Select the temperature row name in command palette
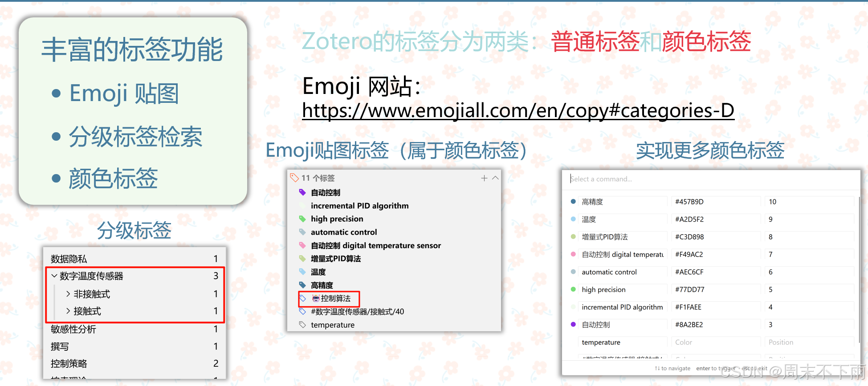Screen dimensions: 868x386 622,342
